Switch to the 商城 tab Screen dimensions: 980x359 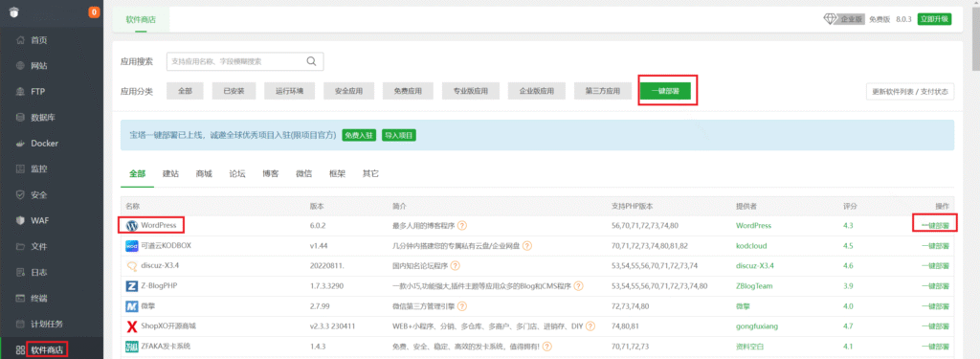204,174
